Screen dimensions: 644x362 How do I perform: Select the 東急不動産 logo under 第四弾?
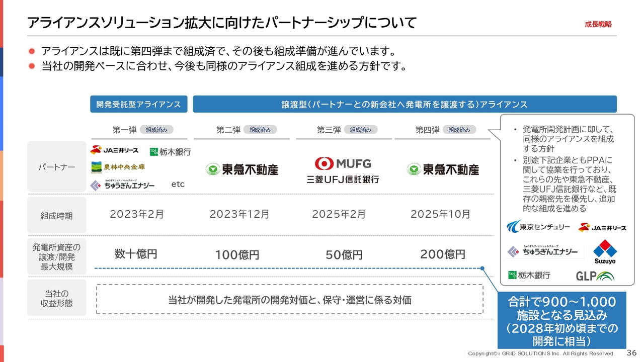(x=443, y=169)
